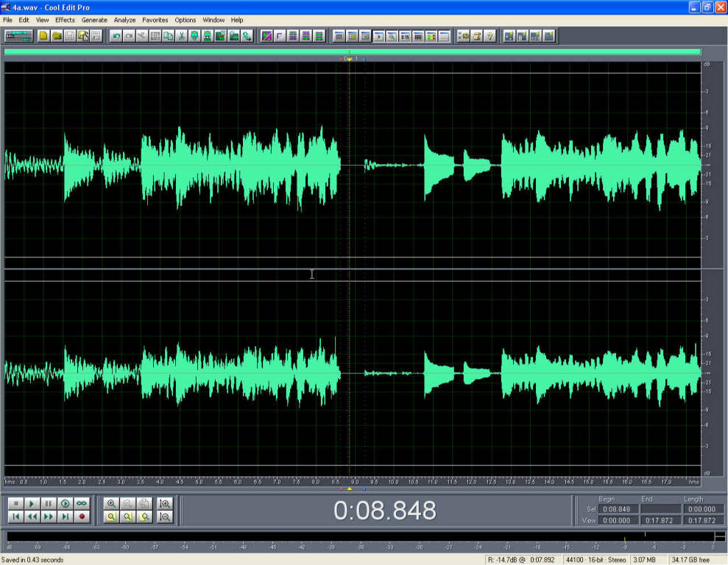Click the Go to End transport icon
Screen dimensions: 728x565
point(66,516)
